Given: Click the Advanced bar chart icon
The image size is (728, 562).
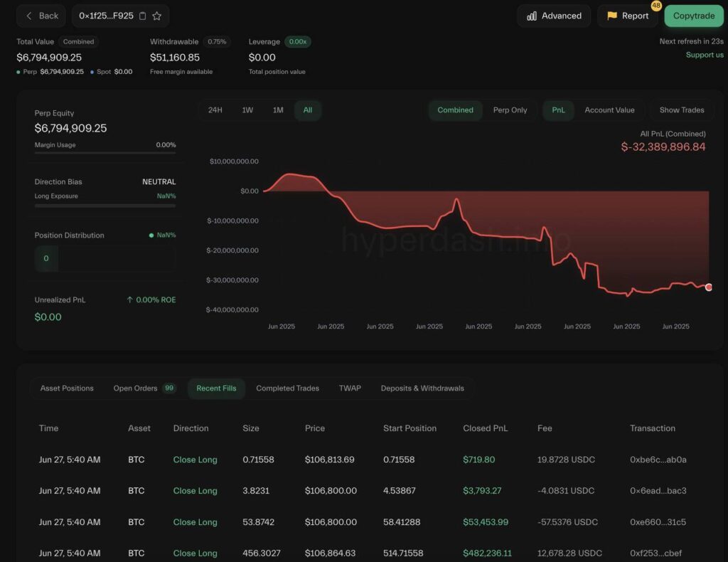Looking at the screenshot, I should click(532, 16).
